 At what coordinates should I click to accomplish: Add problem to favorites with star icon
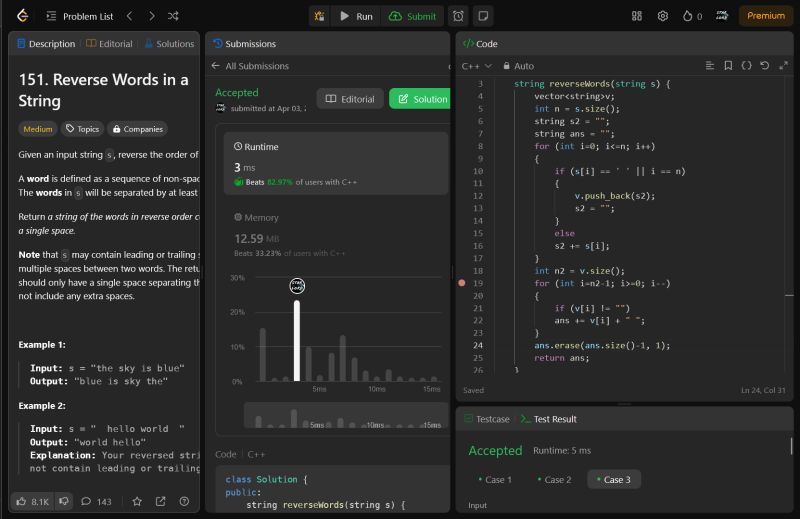click(137, 501)
